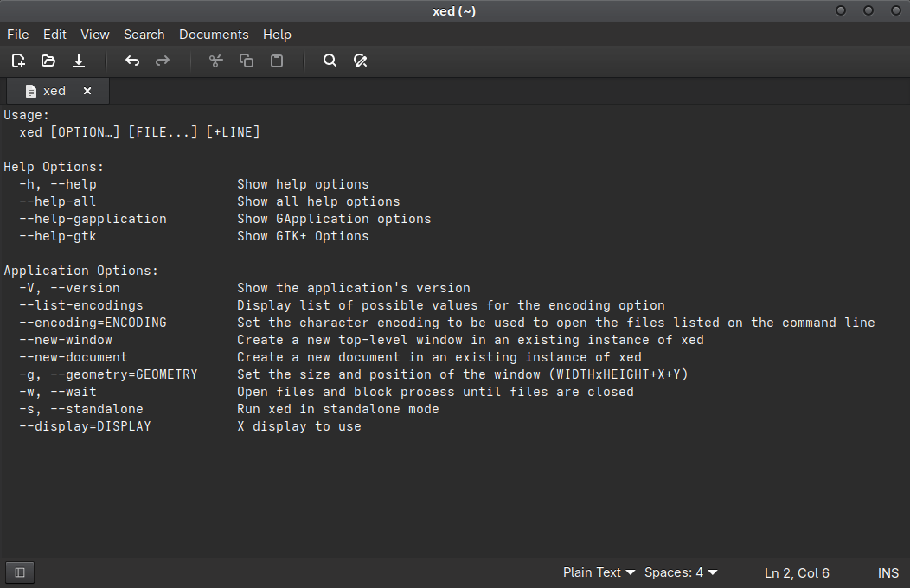910x588 pixels.
Task: Click 'Show GTK+ Options' description text
Action: (x=303, y=236)
